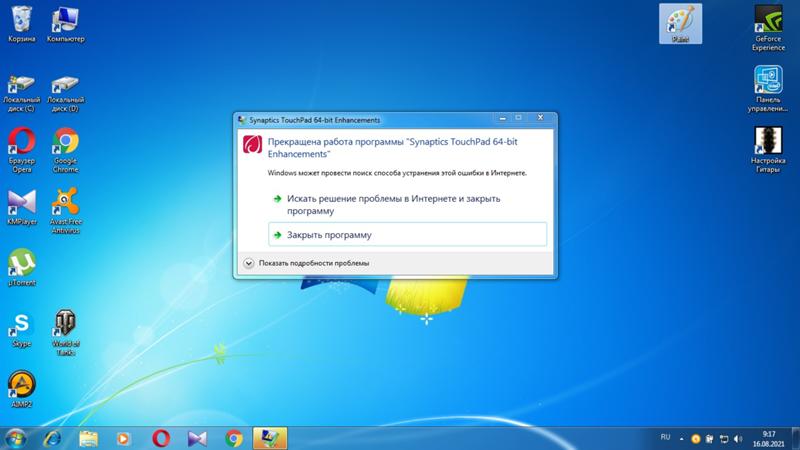Open the Компьютер desktop icon

pyautogui.click(x=65, y=23)
